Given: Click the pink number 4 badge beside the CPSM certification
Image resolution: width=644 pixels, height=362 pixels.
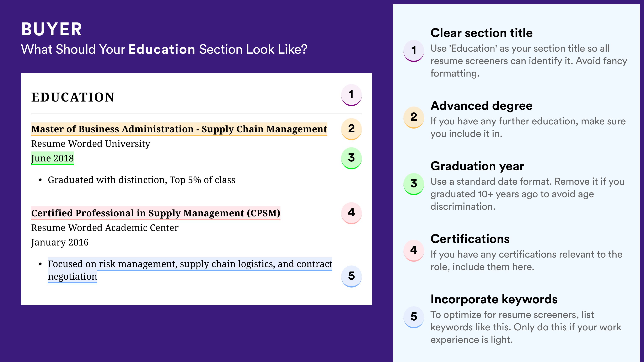Looking at the screenshot, I should [351, 213].
